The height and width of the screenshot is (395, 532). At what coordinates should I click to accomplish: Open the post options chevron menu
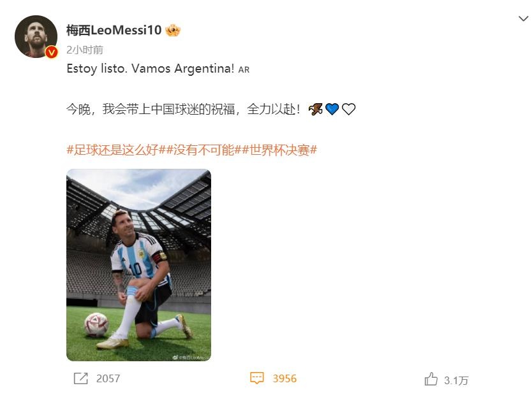[523, 18]
